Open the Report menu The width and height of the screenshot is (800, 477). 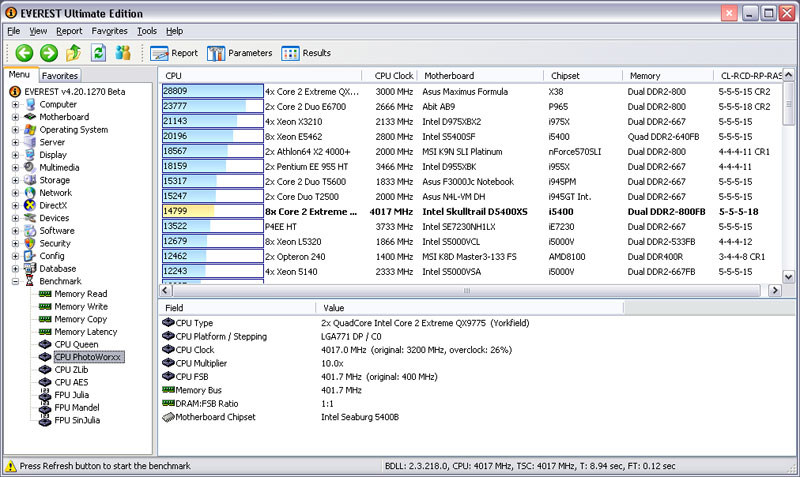tap(69, 31)
